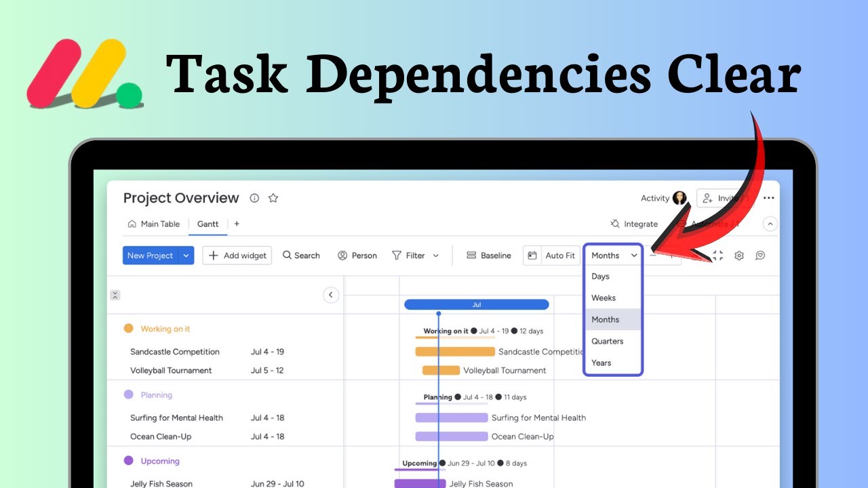Screen dimensions: 868x488
Task: Click the Integrate button
Action: click(634, 224)
